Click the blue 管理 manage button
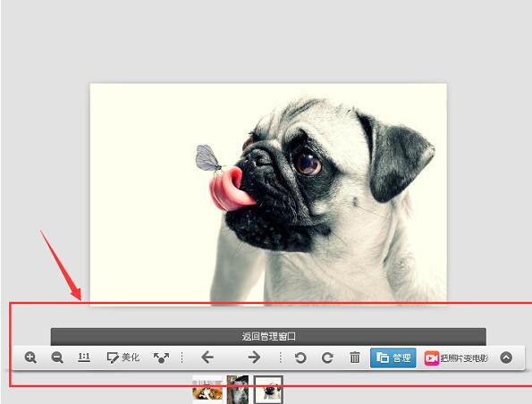Screen dimensions: 532x404 tap(393, 358)
